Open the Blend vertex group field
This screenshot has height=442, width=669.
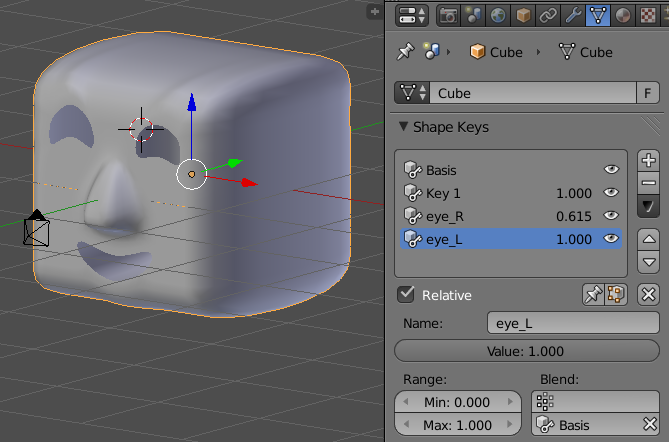596,401
